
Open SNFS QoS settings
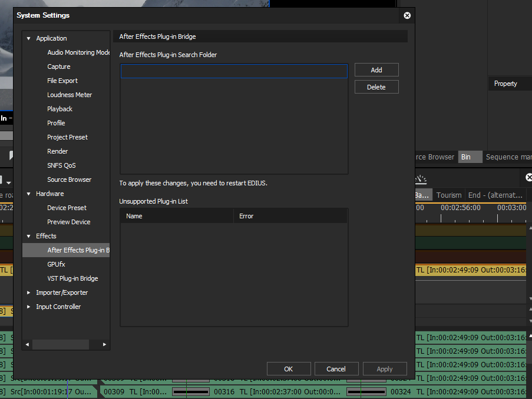[61, 165]
